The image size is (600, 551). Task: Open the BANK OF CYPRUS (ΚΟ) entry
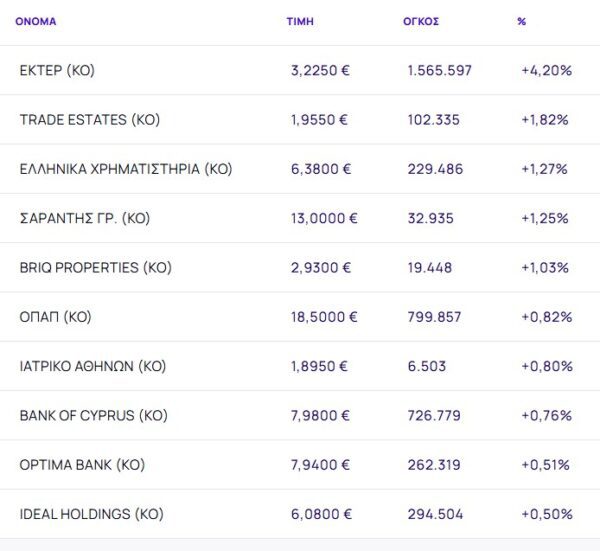click(93, 415)
